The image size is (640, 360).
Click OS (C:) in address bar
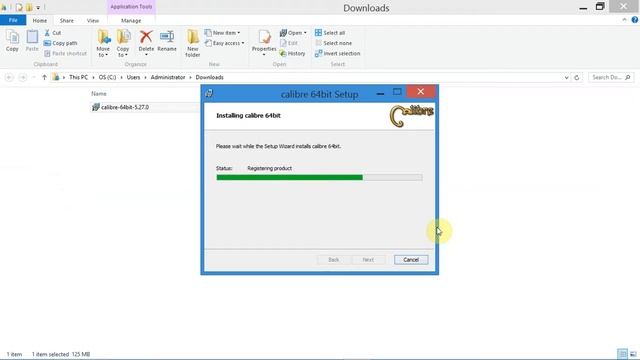point(107,77)
